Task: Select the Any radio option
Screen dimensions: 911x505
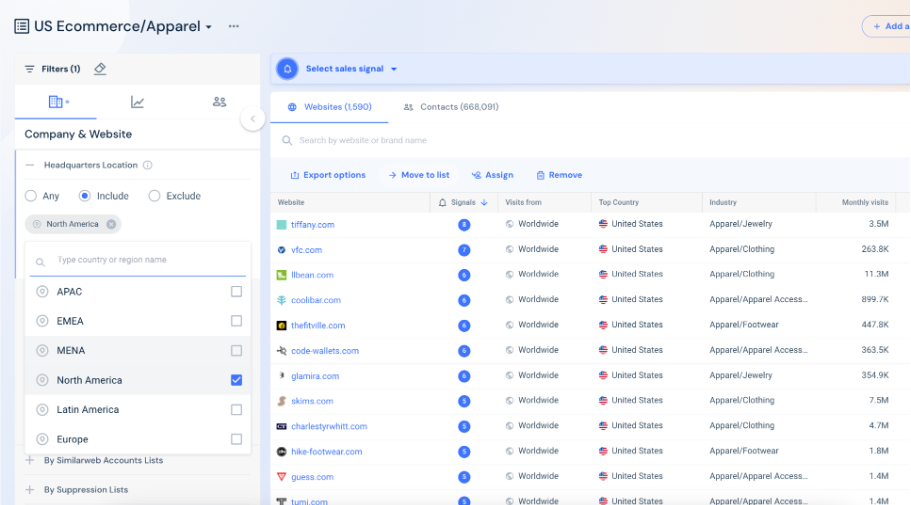Action: [x=31, y=196]
